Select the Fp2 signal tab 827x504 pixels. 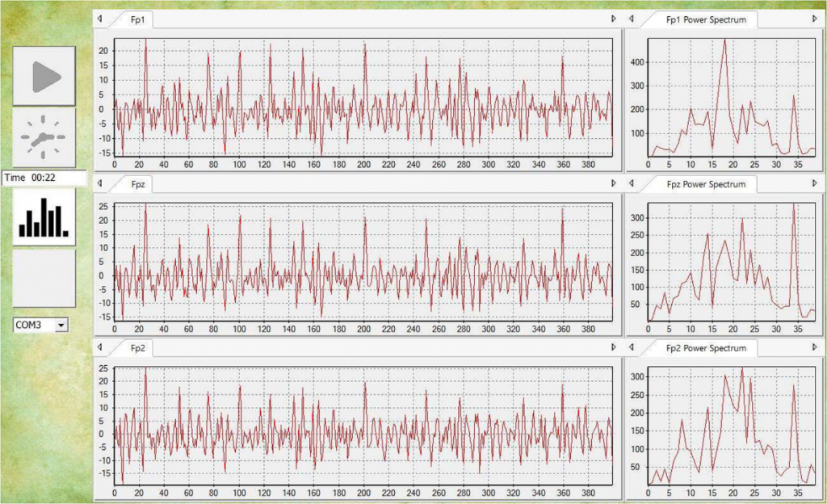tap(136, 348)
